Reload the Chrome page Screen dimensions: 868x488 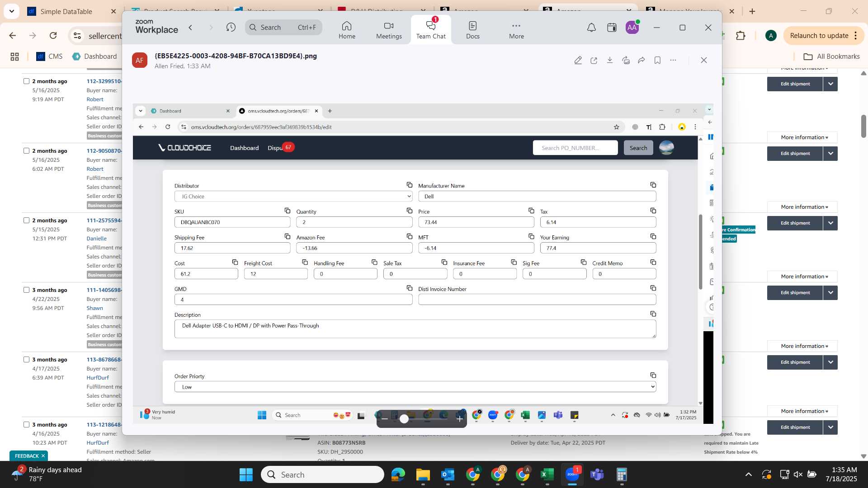tap(53, 36)
